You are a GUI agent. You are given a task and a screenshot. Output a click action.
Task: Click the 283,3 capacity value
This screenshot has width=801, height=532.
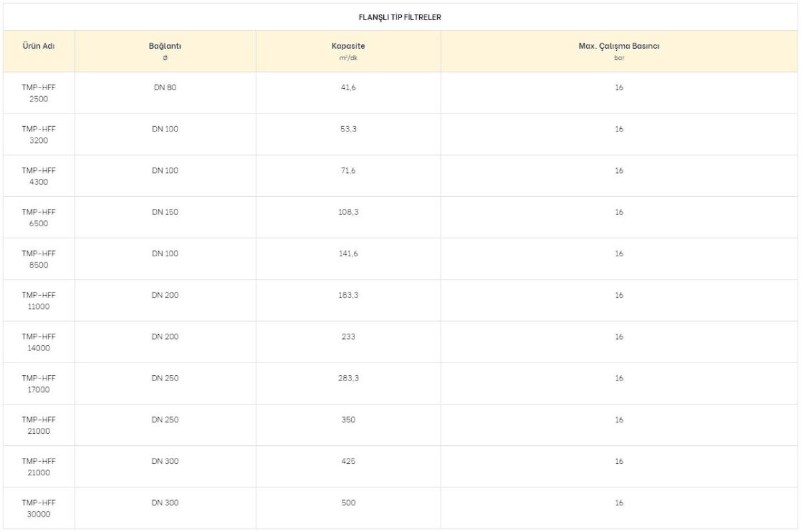pyautogui.click(x=348, y=378)
